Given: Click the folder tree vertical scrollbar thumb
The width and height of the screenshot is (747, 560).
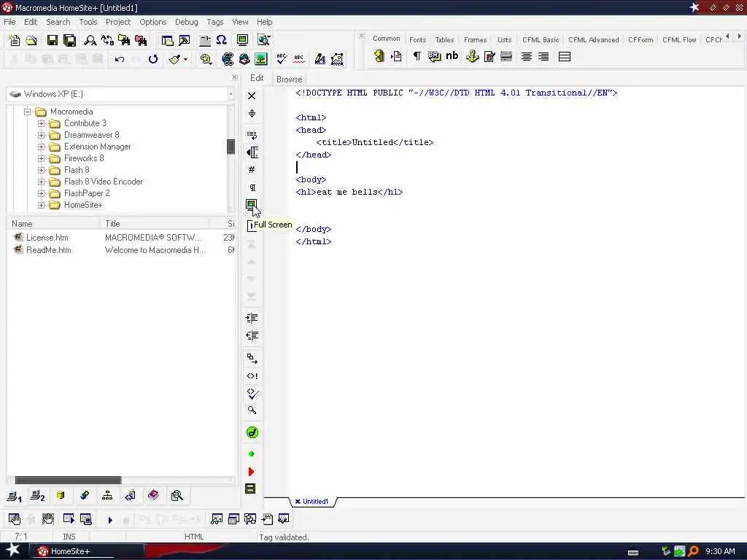Looking at the screenshot, I should click(x=231, y=147).
